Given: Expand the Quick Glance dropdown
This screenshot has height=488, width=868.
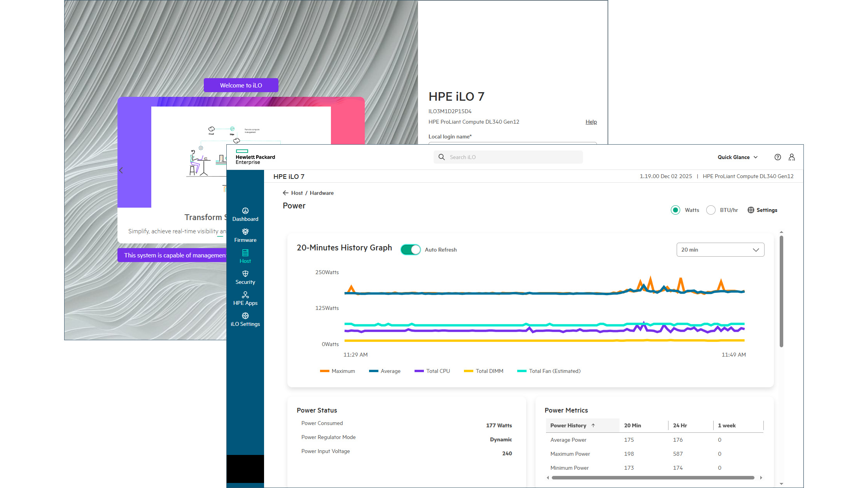Looking at the screenshot, I should point(737,157).
